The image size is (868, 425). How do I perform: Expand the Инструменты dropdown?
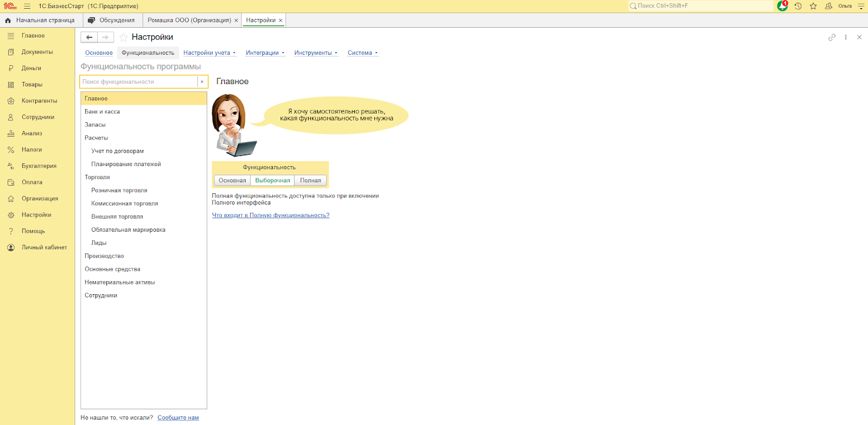click(315, 53)
